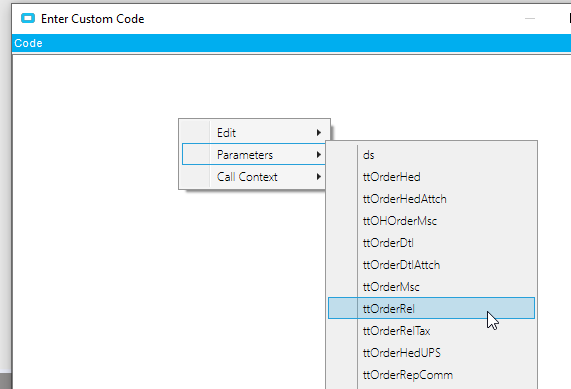Image resolution: width=571 pixels, height=389 pixels.
Task: Select ttOHOrderMsc in the submenu
Action: click(432, 221)
